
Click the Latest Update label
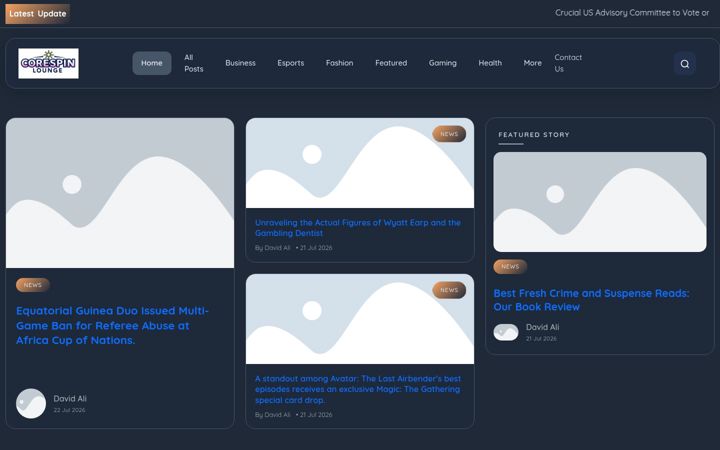pos(38,14)
